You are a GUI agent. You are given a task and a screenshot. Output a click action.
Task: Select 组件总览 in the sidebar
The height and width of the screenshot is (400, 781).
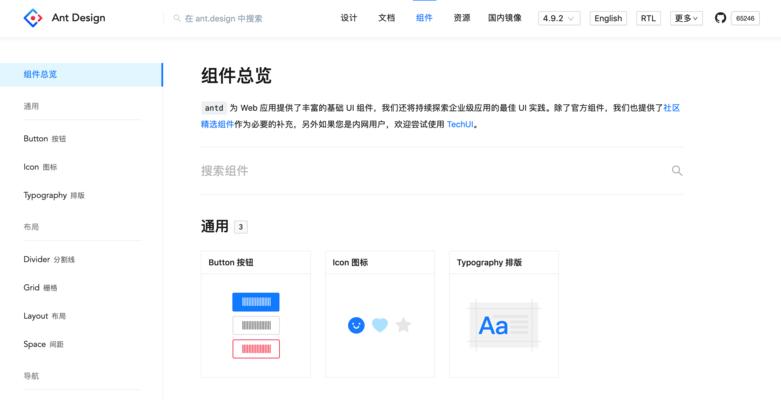click(81, 75)
